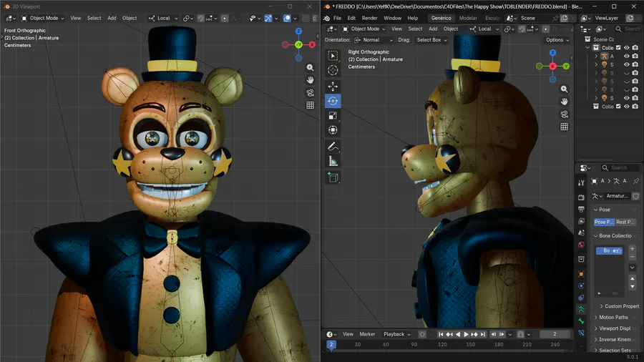Click zoom magnifier in Right Orthographic viewport
This screenshot has height=362, width=644.
point(565,89)
